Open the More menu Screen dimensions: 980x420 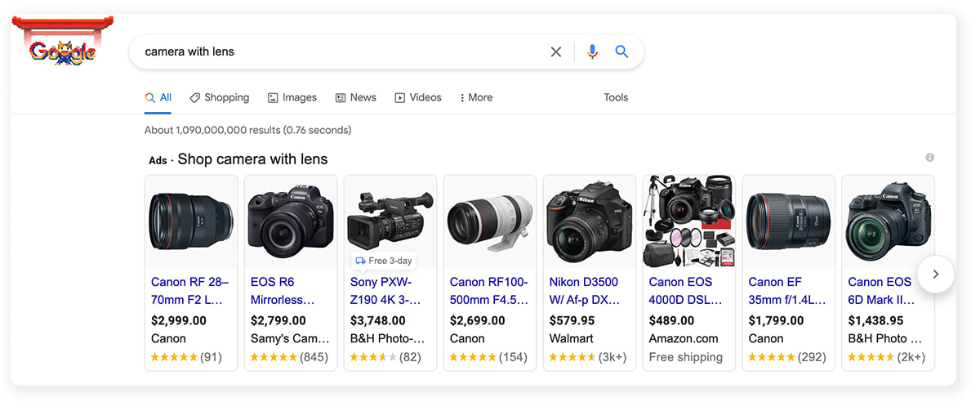point(477,97)
